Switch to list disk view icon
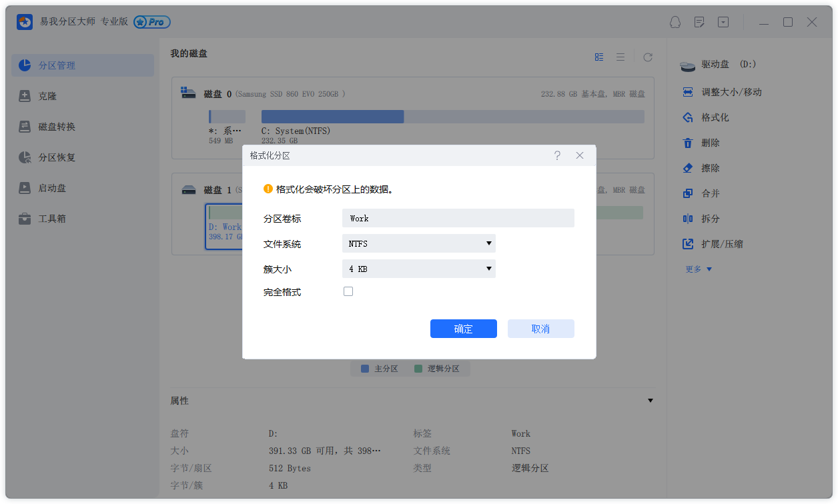Image resolution: width=838 pixels, height=504 pixels. click(x=620, y=57)
